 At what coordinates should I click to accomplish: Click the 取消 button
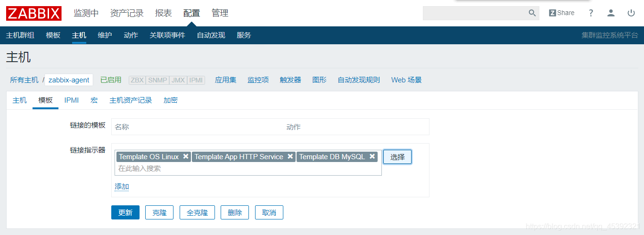269,212
